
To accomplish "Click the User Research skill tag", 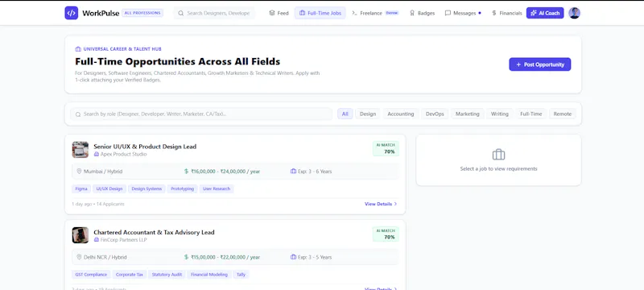I will click(x=217, y=189).
